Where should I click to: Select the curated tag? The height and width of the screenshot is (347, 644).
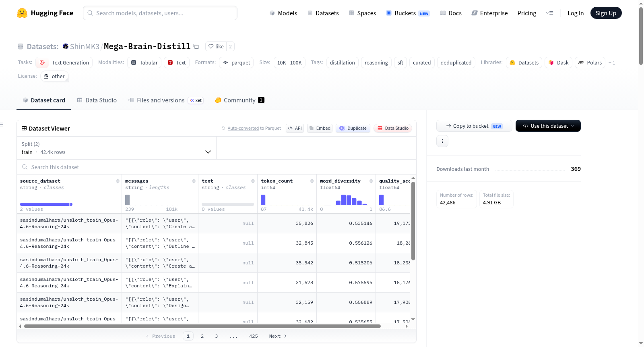tap(422, 62)
